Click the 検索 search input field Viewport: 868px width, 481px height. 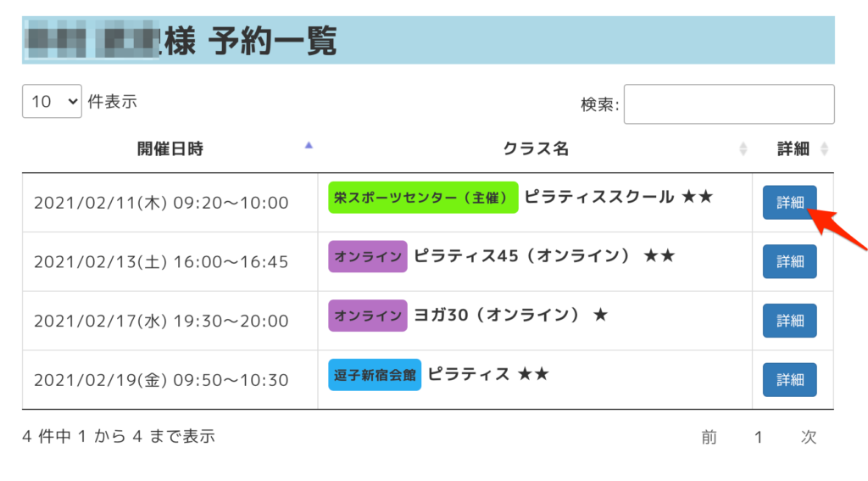(x=729, y=104)
